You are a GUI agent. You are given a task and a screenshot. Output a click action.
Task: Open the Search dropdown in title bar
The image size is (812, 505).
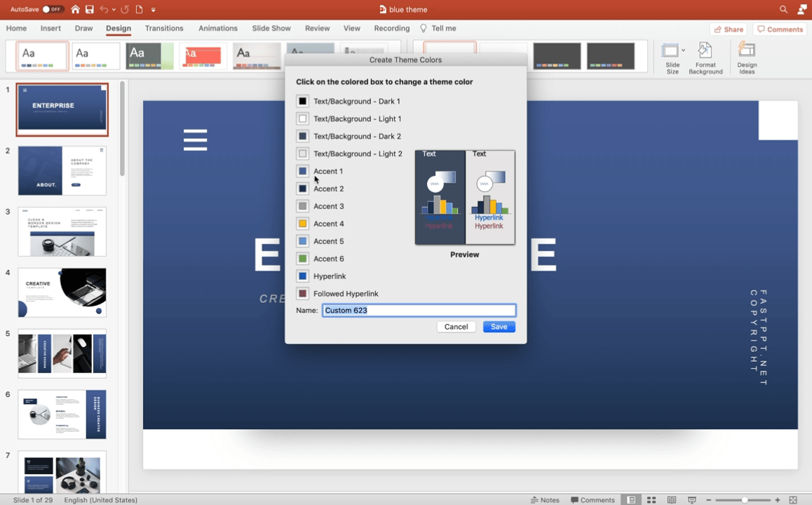pos(783,9)
